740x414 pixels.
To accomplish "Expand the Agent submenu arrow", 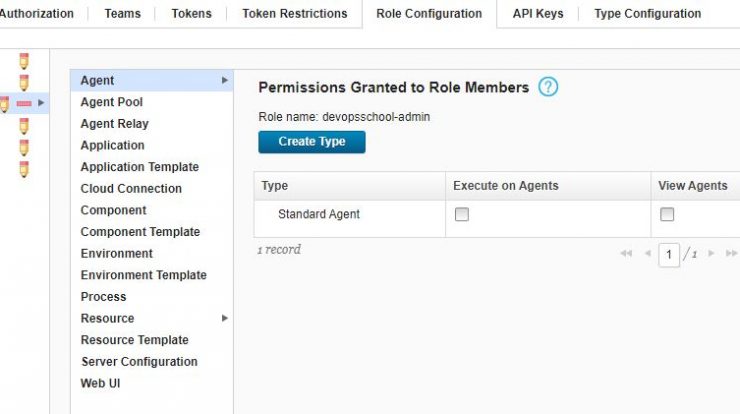I will click(x=225, y=80).
